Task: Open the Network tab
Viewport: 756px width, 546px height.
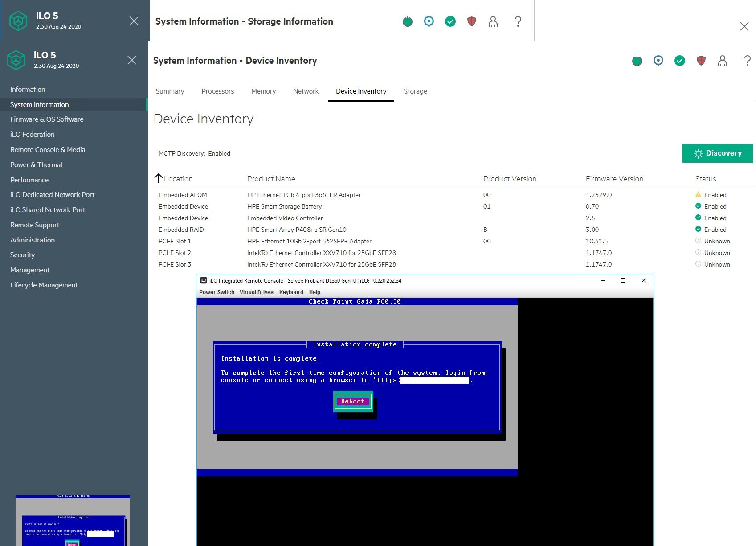Action: [x=306, y=91]
